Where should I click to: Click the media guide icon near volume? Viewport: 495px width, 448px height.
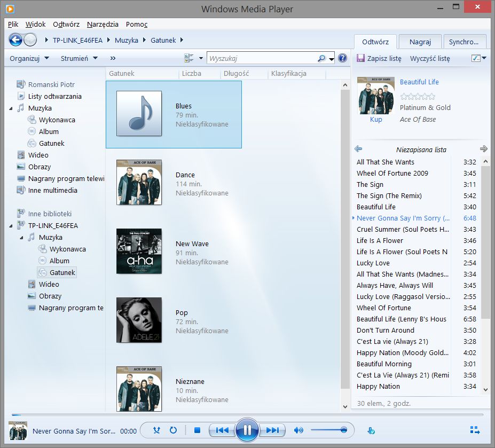tap(371, 430)
